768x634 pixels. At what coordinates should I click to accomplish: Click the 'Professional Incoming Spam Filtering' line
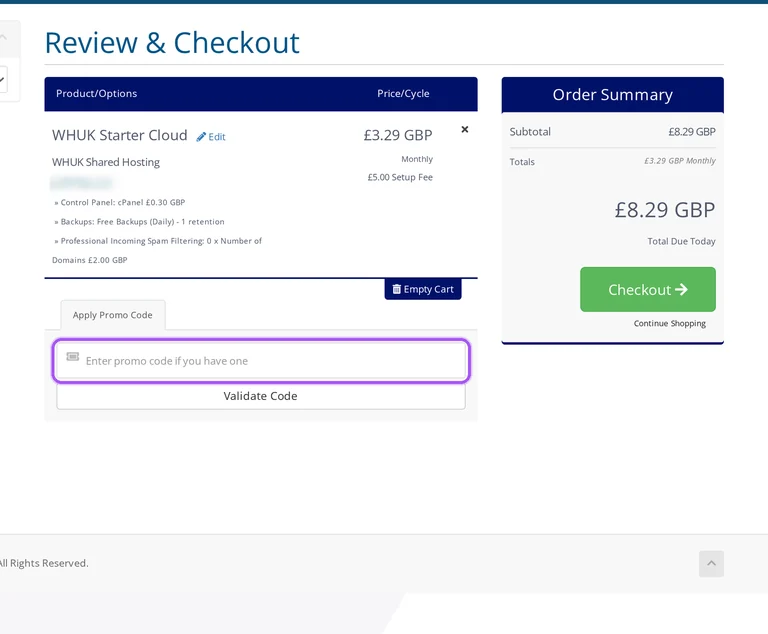tap(158, 250)
